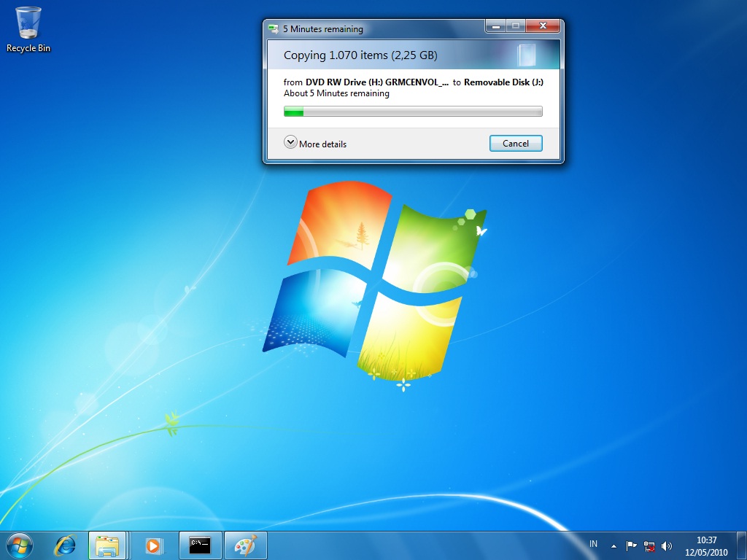The width and height of the screenshot is (747, 560).
Task: Launch Windows Media Player from the taskbar
Action: (153, 545)
